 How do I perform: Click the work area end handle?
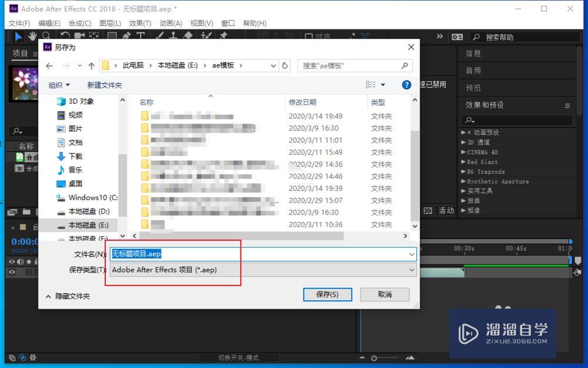tap(570, 260)
